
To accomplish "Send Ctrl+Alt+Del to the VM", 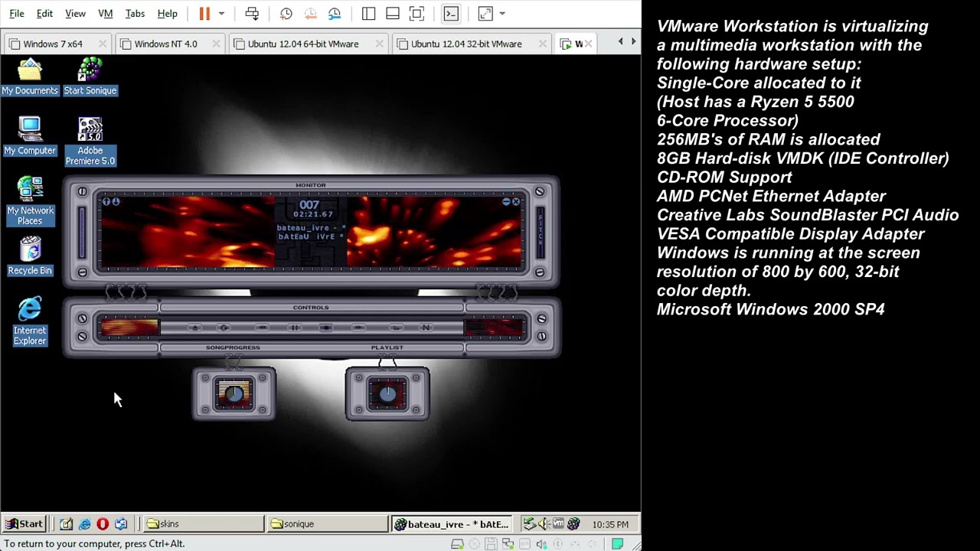I will [252, 14].
